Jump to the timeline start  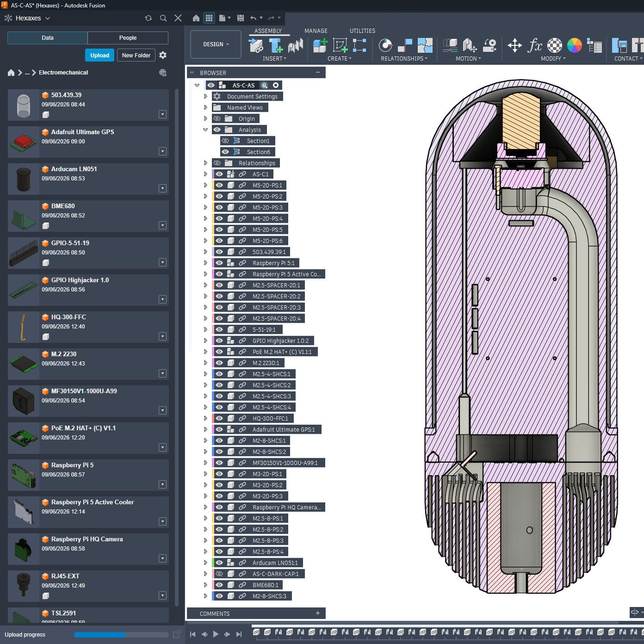193,634
